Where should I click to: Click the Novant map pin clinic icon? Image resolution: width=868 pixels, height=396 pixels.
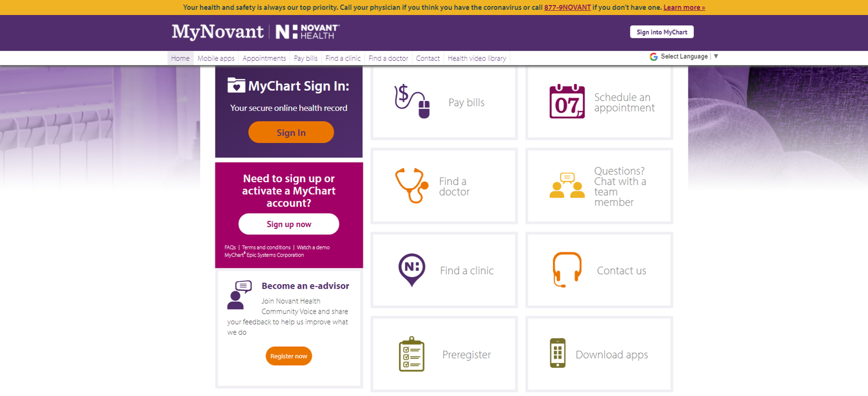tap(412, 270)
